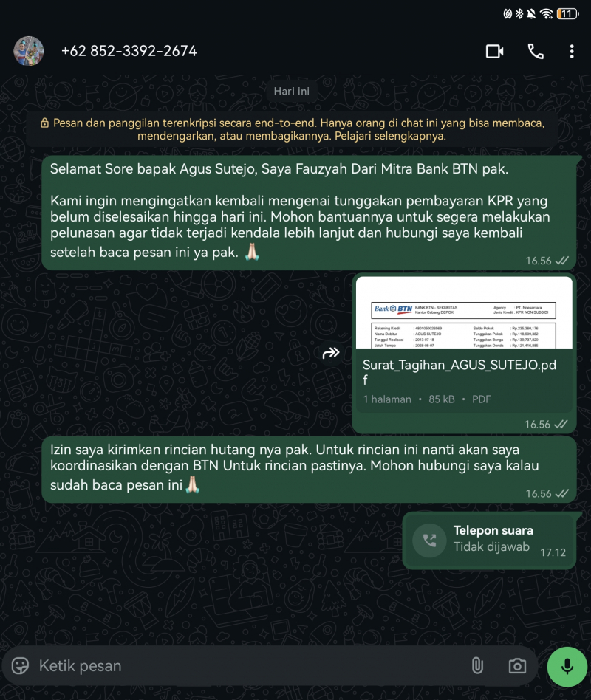591x700 pixels.
Task: Open contact info for +62 852-3392-2674
Action: (x=129, y=52)
